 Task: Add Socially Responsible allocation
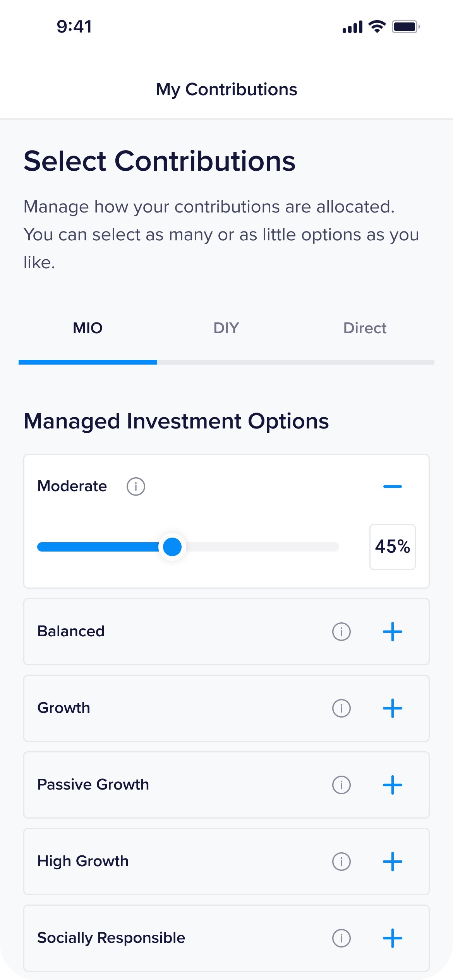pos(392,938)
